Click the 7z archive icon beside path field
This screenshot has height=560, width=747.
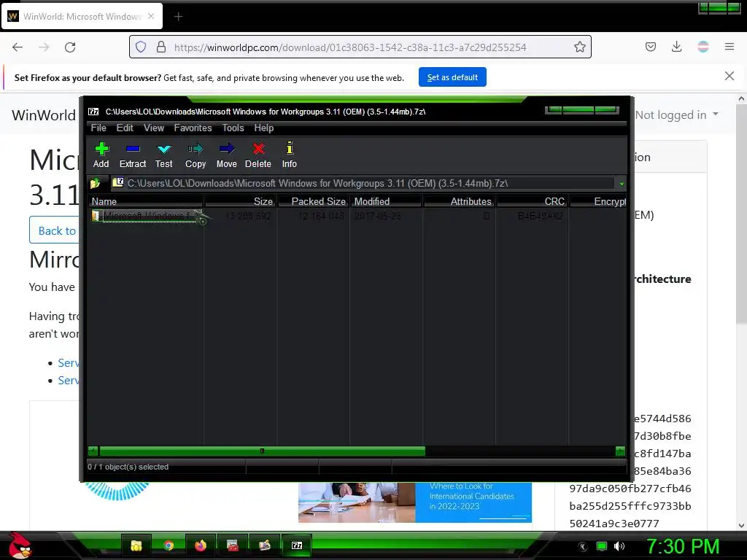[117, 182]
